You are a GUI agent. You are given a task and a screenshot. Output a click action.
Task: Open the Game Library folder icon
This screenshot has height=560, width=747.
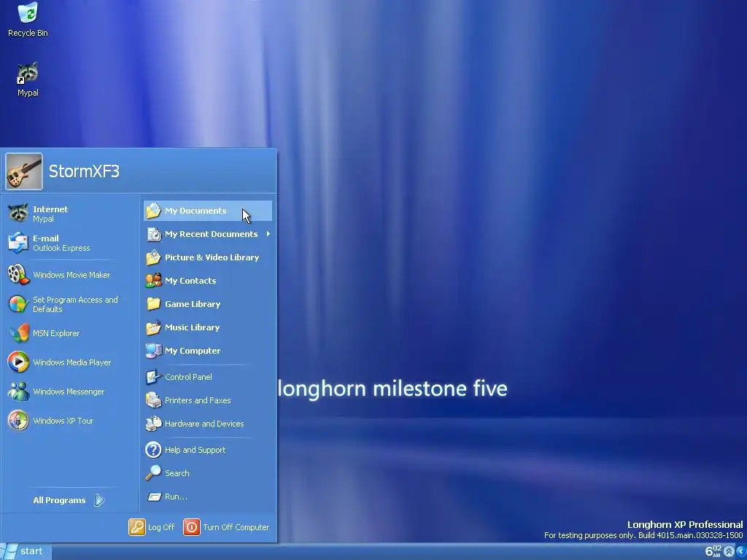[153, 304]
